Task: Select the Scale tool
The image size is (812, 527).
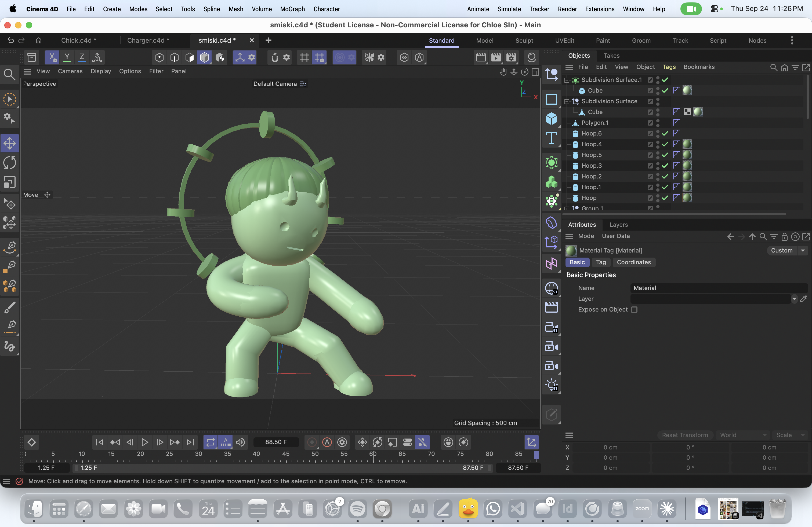Action: [x=10, y=182]
